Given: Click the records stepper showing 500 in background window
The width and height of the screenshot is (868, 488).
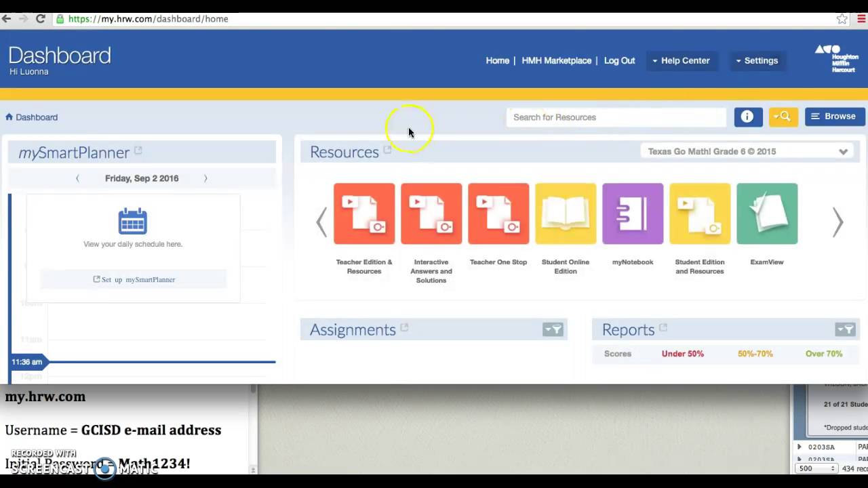Looking at the screenshot, I should [x=816, y=468].
